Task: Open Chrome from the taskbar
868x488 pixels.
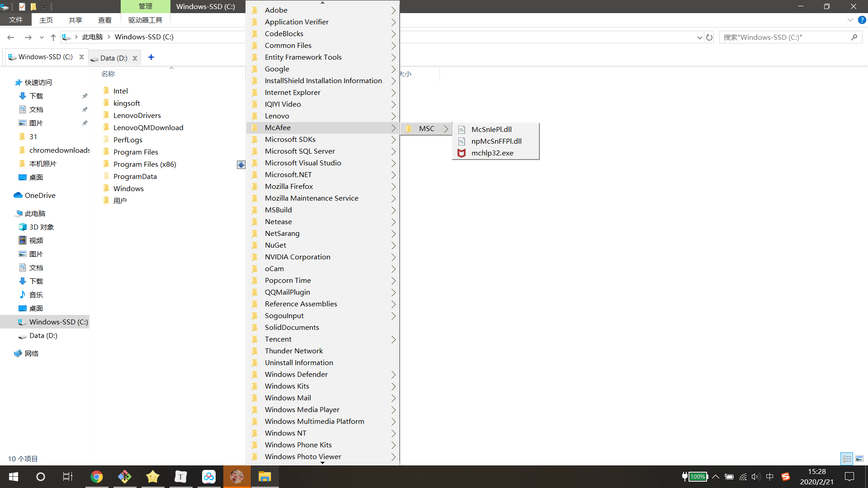Action: [x=96, y=477]
